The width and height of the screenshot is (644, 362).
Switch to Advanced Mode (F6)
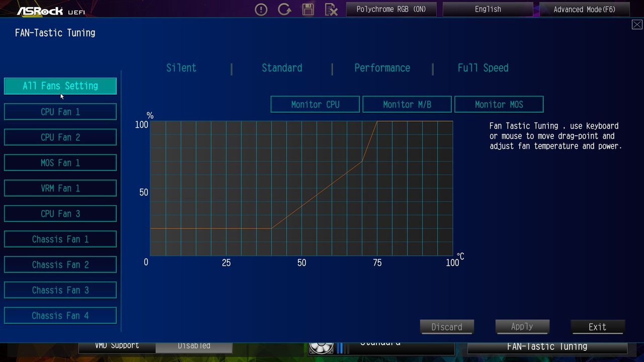(584, 9)
